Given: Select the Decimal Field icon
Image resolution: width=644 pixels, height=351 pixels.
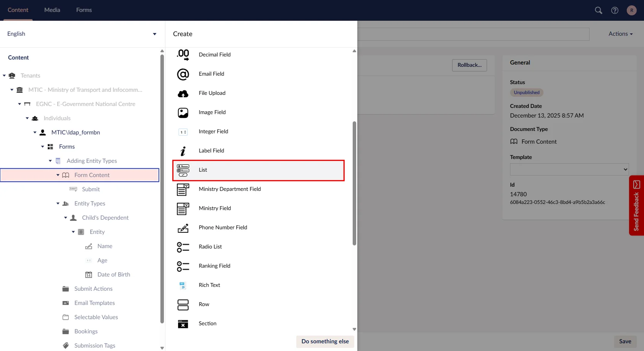Looking at the screenshot, I should point(183,55).
